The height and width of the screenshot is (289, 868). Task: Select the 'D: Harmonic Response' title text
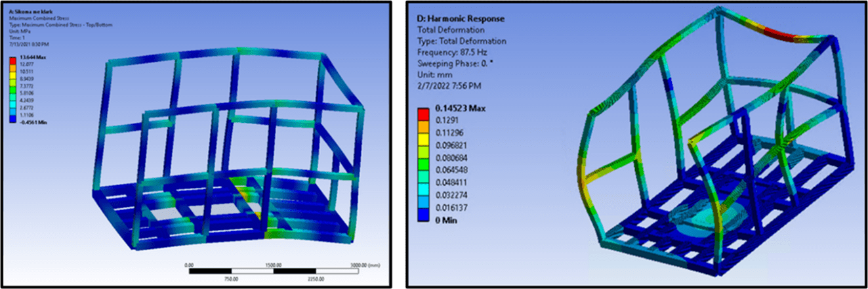(461, 18)
